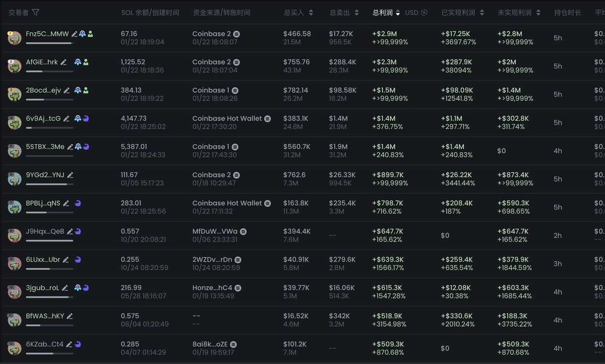This screenshot has height=364, width=605.
Task: Open trader address AfGiE...hrk
Action: (42, 62)
